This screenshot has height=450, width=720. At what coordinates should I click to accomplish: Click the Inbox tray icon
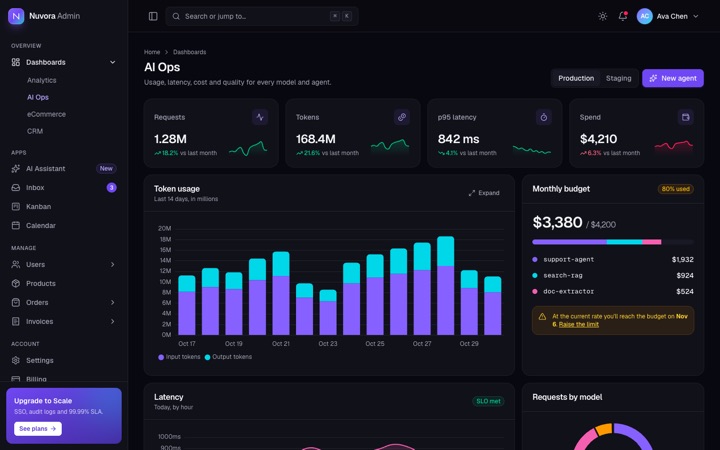pos(16,187)
